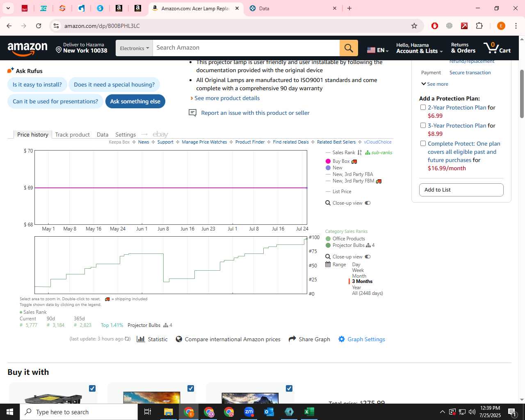This screenshot has width=525, height=420.
Task: Open the shopping cart icon
Action: 497,48
